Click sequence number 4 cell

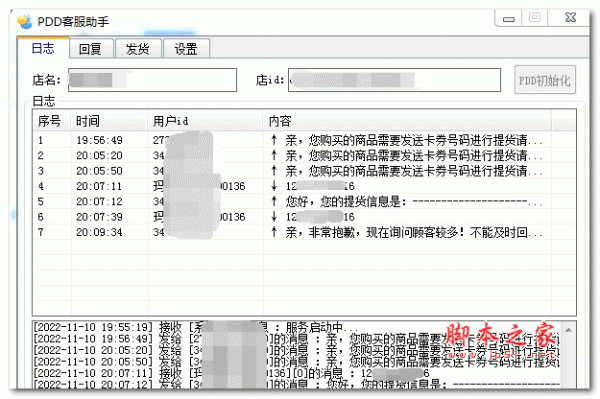[x=41, y=186]
